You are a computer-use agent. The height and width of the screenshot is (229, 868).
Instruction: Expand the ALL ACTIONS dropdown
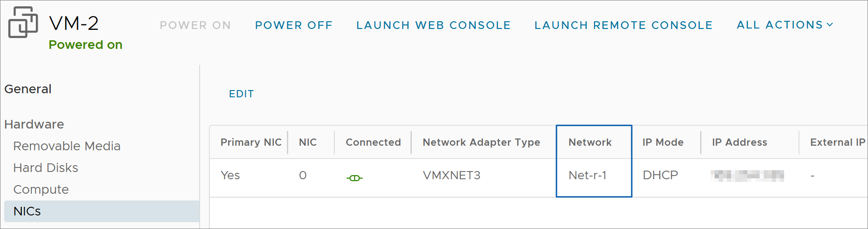[x=785, y=25]
